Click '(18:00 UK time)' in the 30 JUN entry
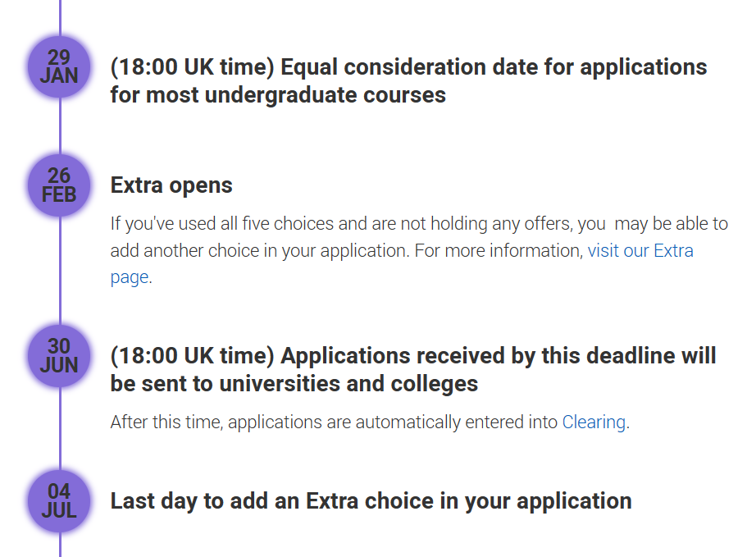 [193, 356]
